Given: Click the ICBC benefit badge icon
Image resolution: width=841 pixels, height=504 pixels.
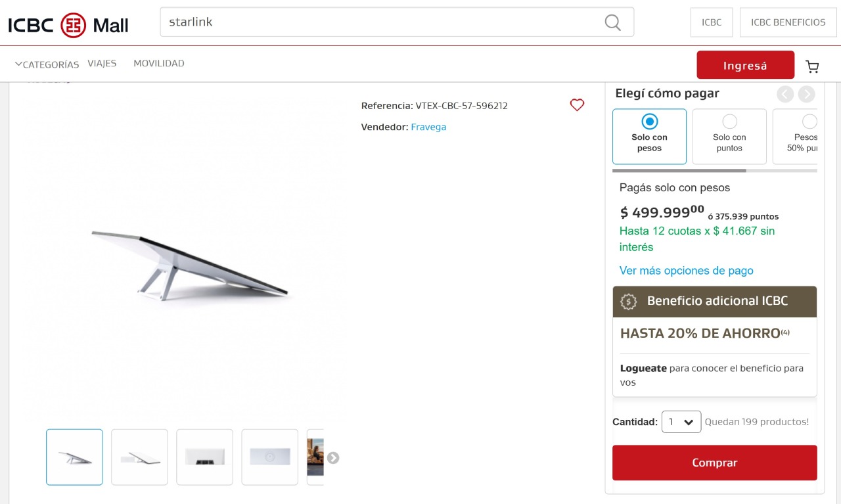Looking at the screenshot, I should click(x=629, y=302).
